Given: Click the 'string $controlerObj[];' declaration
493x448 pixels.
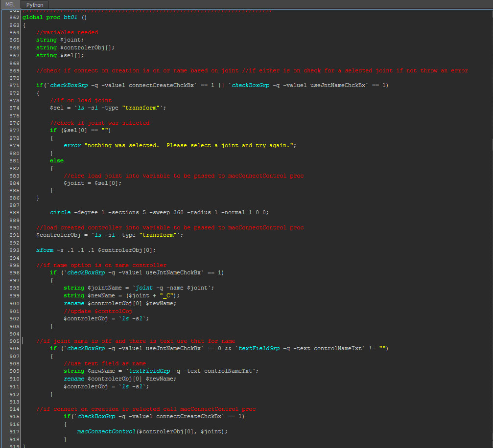Looking at the screenshot, I should click(x=75, y=47).
